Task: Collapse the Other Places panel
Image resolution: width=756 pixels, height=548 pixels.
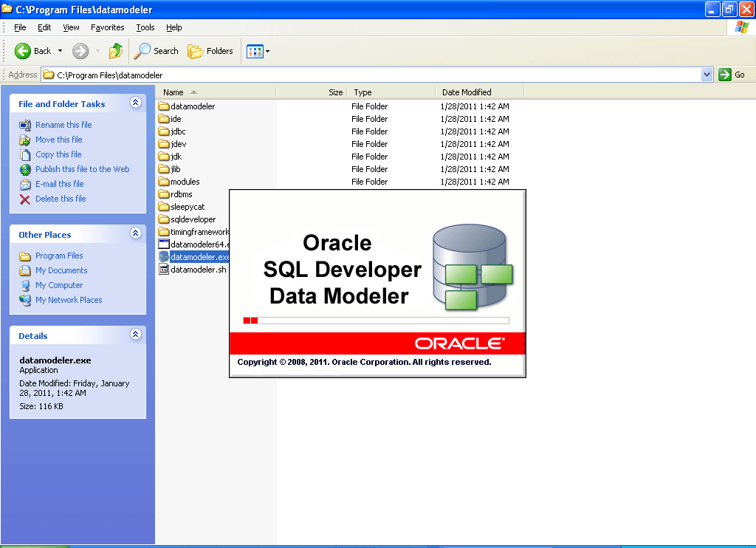Action: coord(136,233)
